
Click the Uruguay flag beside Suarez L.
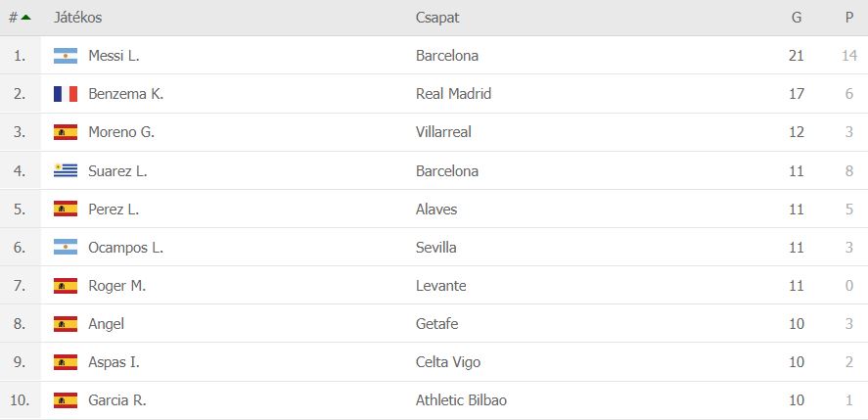pos(66,170)
